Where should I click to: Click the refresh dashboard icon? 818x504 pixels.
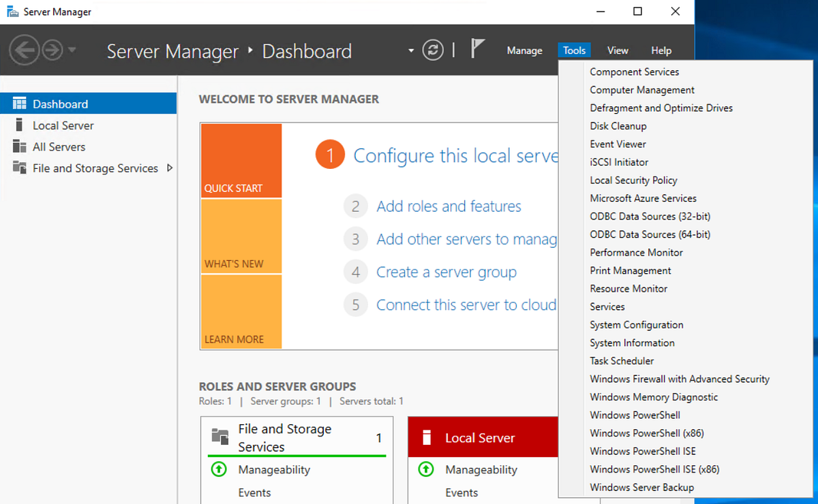click(x=433, y=50)
